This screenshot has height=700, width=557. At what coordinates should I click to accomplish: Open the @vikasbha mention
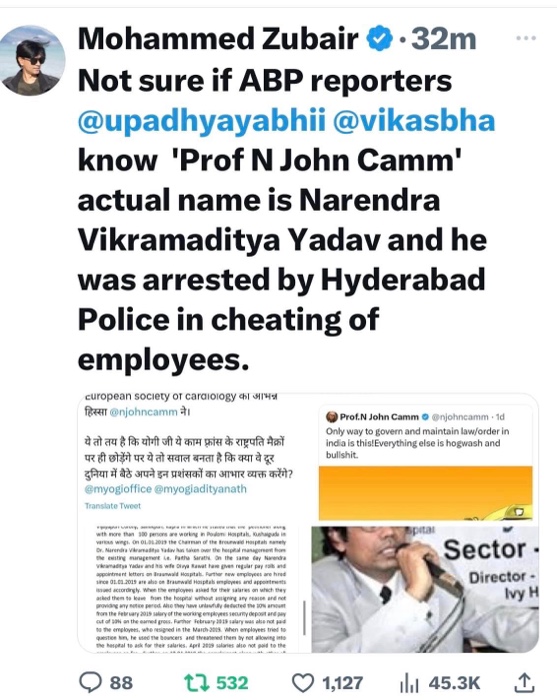[x=414, y=121]
